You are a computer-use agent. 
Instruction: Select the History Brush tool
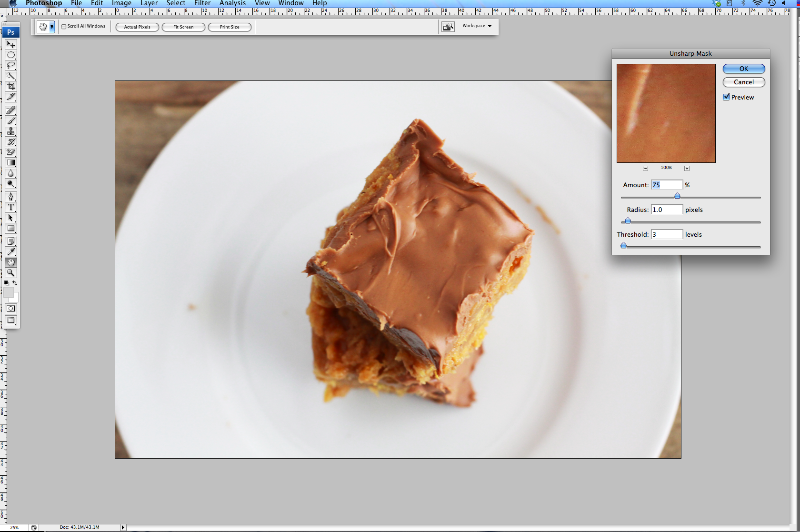point(11,141)
